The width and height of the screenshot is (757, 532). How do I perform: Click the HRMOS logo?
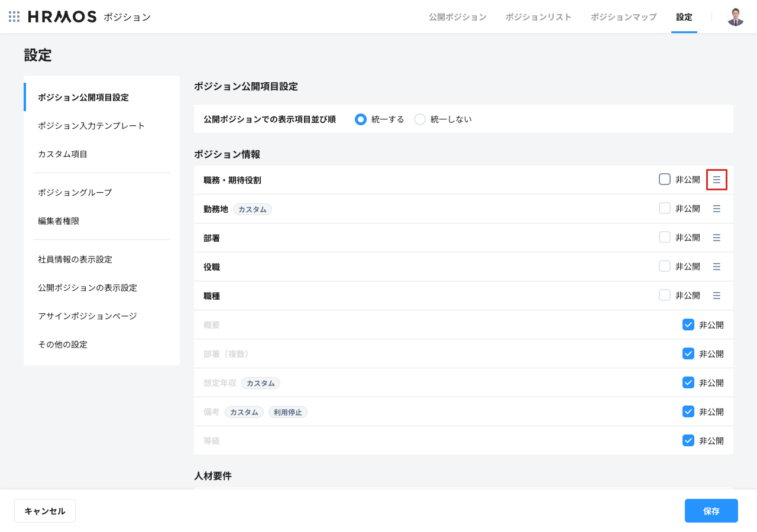pos(62,17)
